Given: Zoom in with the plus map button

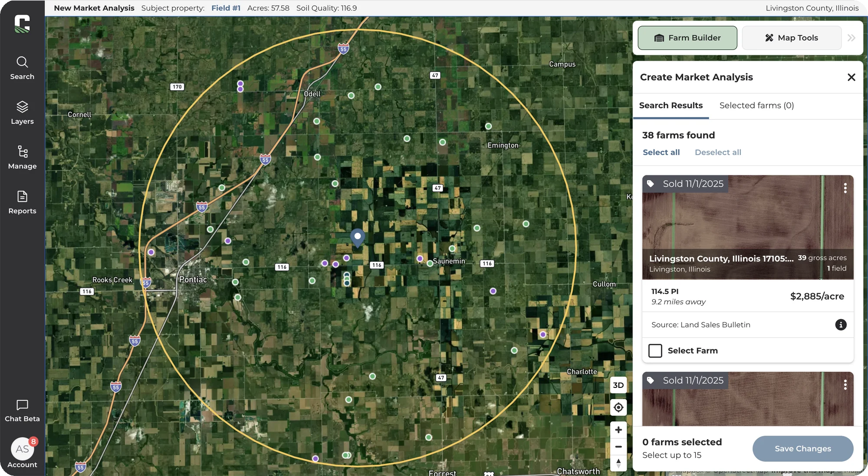Looking at the screenshot, I should tap(618, 430).
